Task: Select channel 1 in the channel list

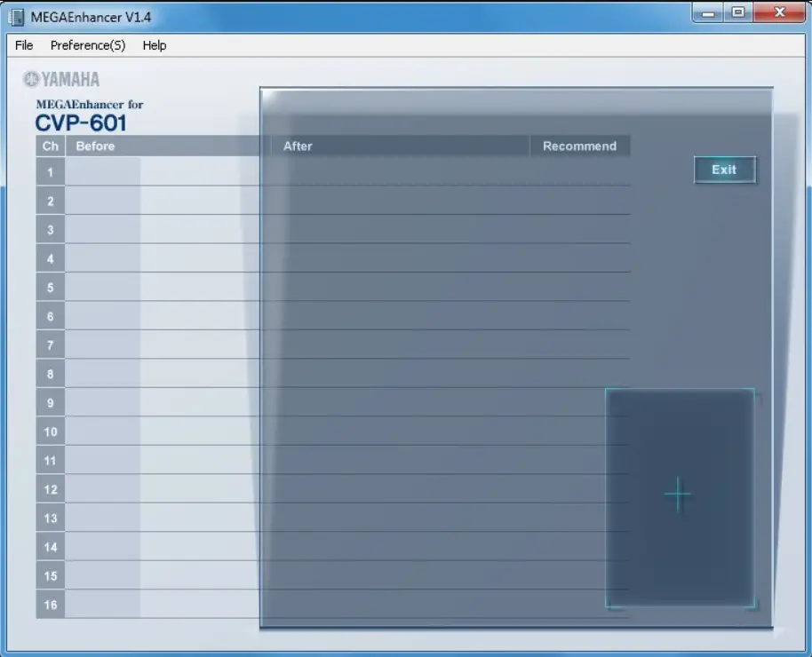Action: (49, 171)
